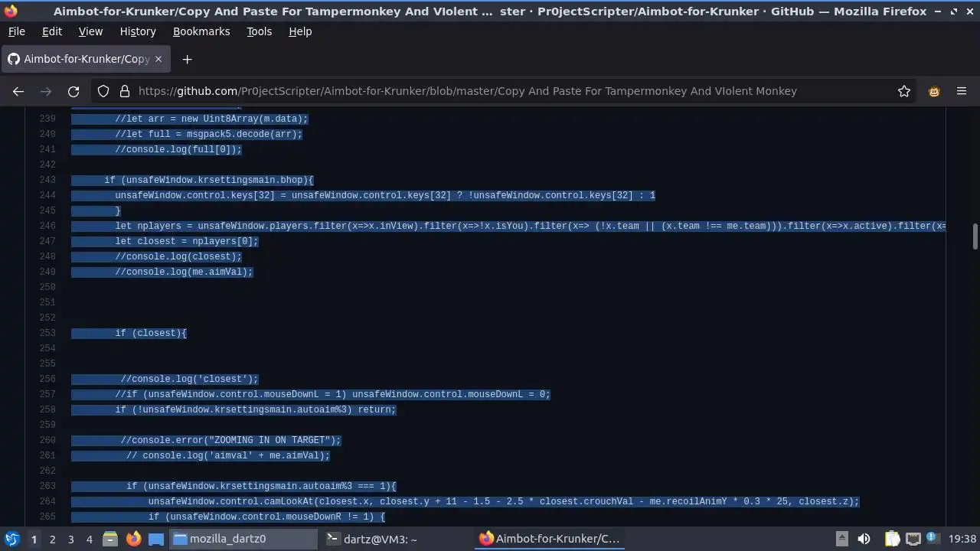Click code '//console.log(full[0]);'
Screen dimensions: 980x551
coord(178,149)
